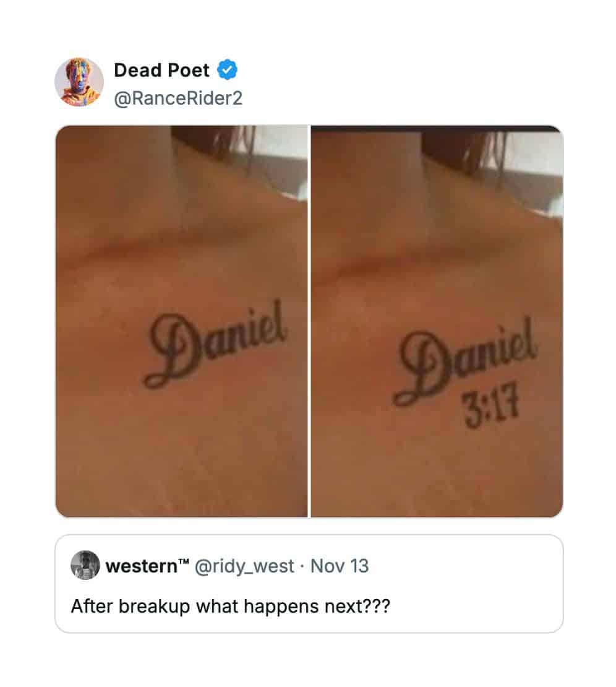Open the @ridy_west handle
The height and width of the screenshot is (687, 616).
click(244, 566)
